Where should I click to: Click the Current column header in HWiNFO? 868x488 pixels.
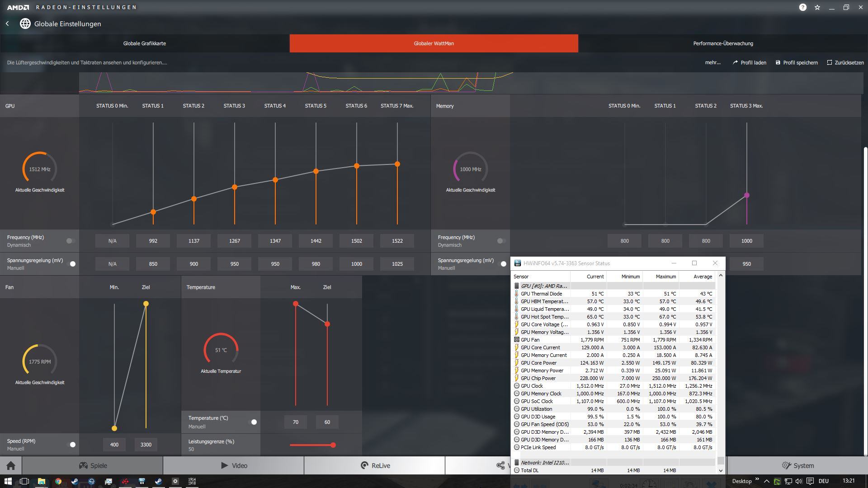click(588, 277)
